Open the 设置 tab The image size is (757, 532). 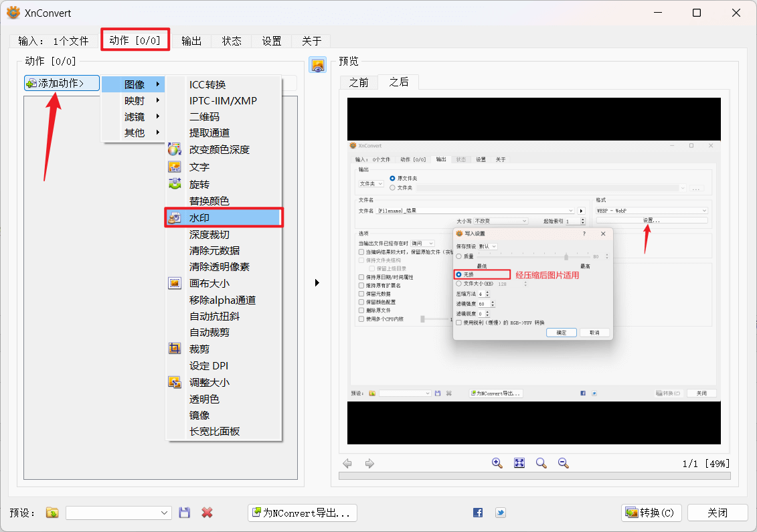271,41
